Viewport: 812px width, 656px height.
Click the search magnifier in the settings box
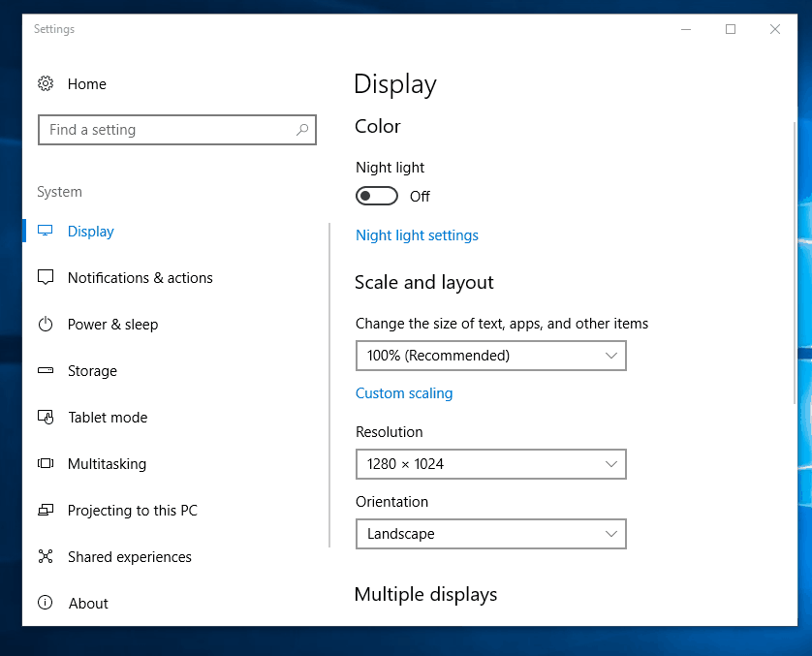pyautogui.click(x=303, y=130)
